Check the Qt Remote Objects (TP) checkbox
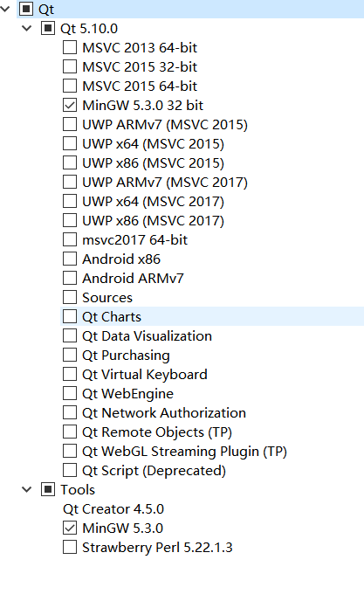The image size is (364, 601). tap(69, 432)
